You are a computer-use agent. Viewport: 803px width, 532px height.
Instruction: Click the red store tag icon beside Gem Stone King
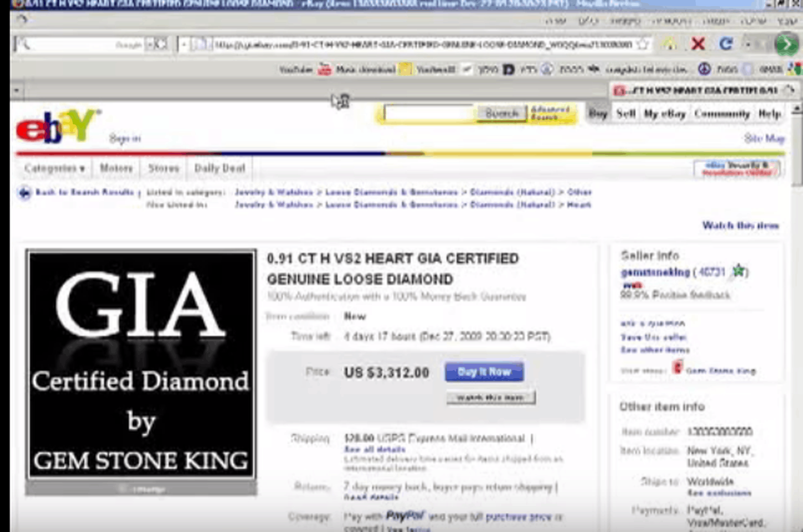point(678,367)
